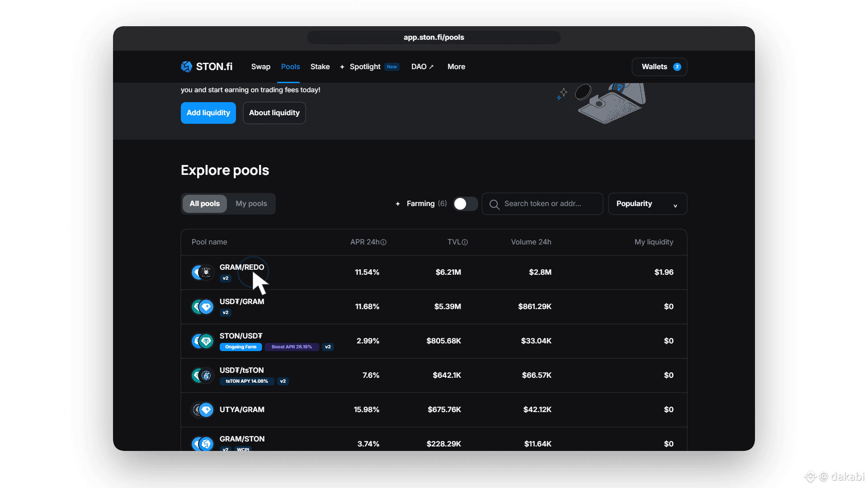Click the GRAM/STON pool name
This screenshot has height=488, width=868.
coord(242,439)
